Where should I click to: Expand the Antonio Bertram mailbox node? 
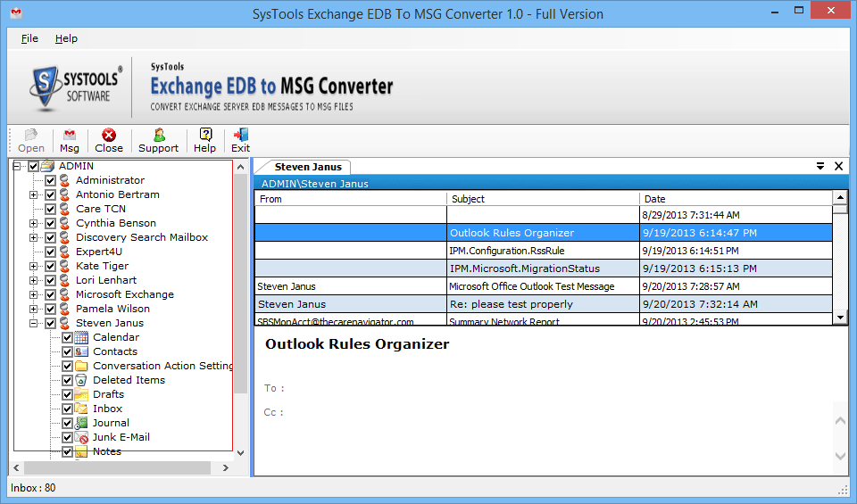tap(34, 194)
